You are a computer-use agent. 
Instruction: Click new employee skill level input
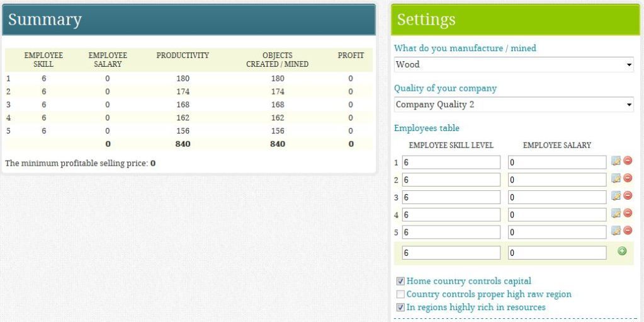pyautogui.click(x=451, y=253)
